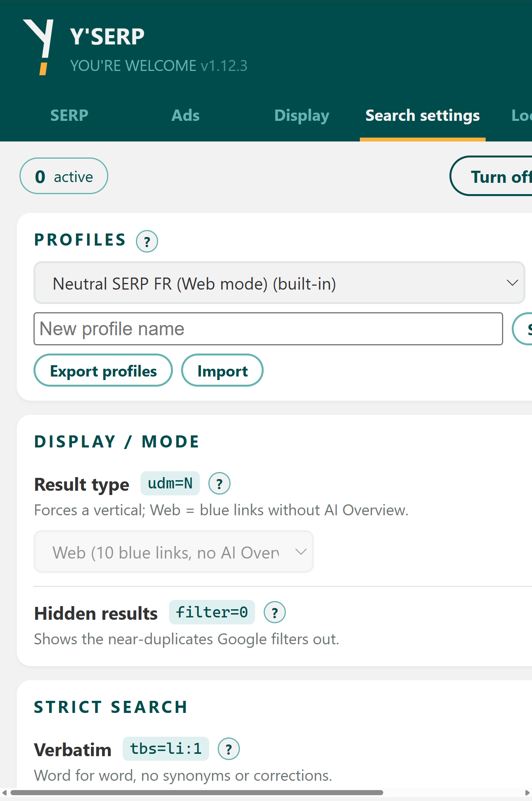This screenshot has height=801, width=532.
Task: Click the scrollbar left arrow
Action: [4, 792]
